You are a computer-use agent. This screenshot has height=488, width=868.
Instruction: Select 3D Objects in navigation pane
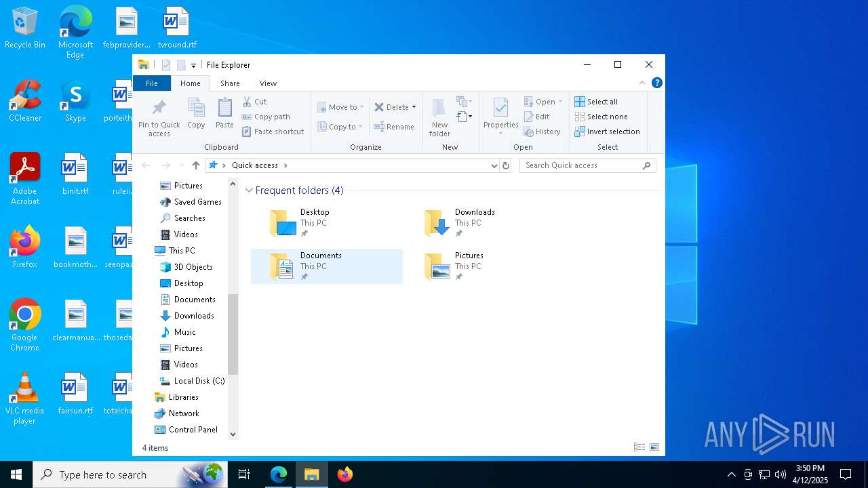(186, 267)
